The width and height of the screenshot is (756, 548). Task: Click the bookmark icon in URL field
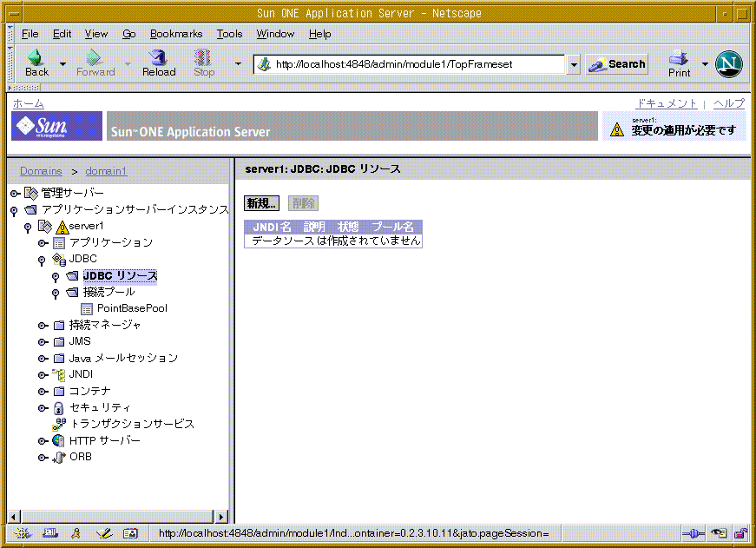(264, 63)
